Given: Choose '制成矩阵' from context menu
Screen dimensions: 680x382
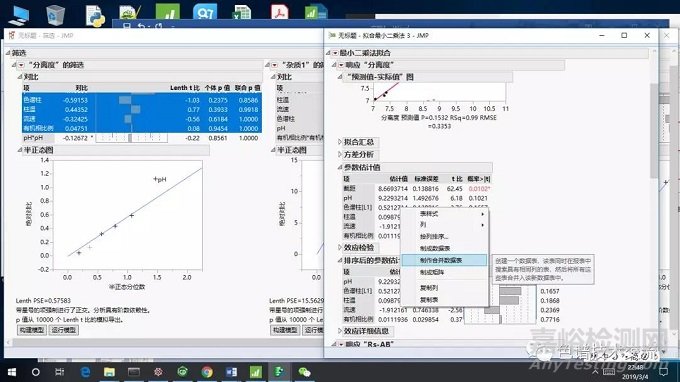Looking at the screenshot, I should point(444,272).
